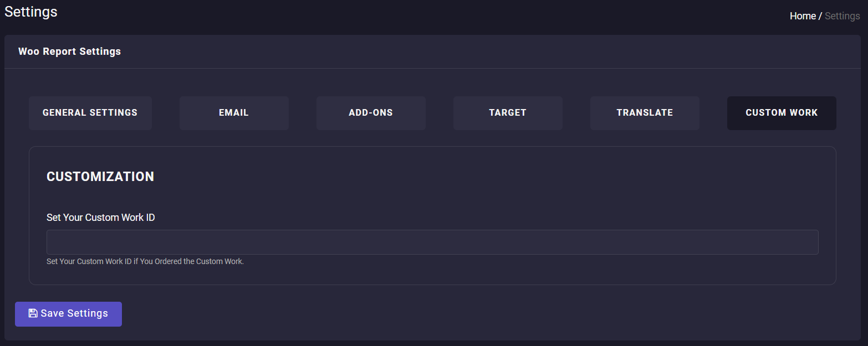
Task: Open the General Settings tab
Action: (90, 113)
